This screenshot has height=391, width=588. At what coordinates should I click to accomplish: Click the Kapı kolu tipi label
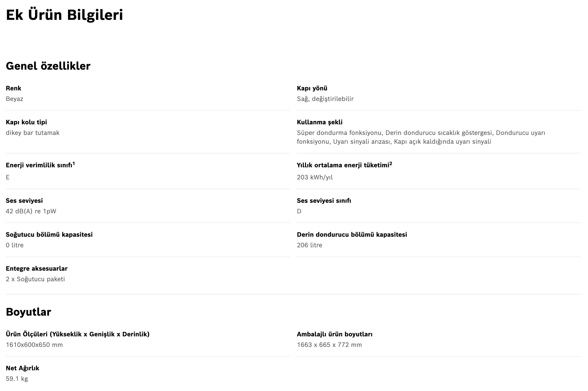(26, 122)
